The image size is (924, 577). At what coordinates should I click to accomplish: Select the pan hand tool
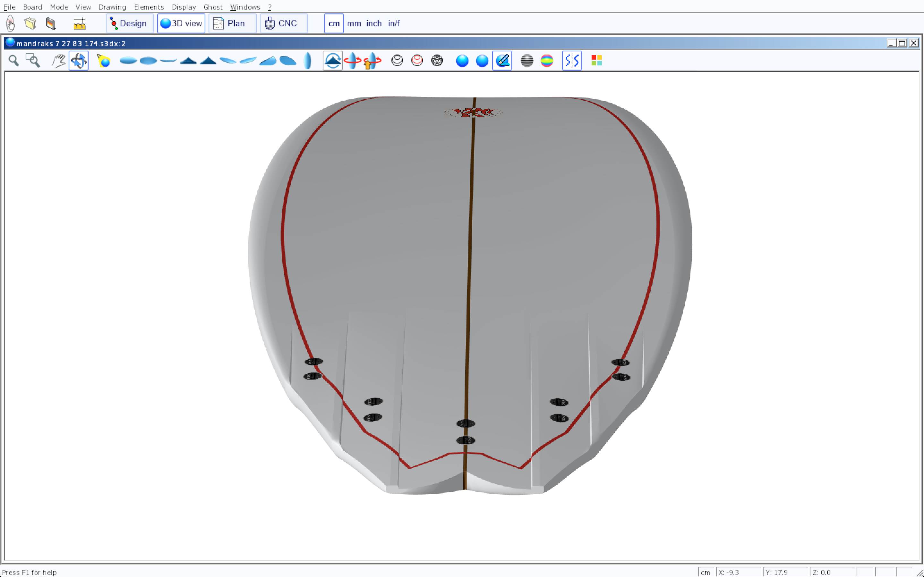click(x=58, y=61)
